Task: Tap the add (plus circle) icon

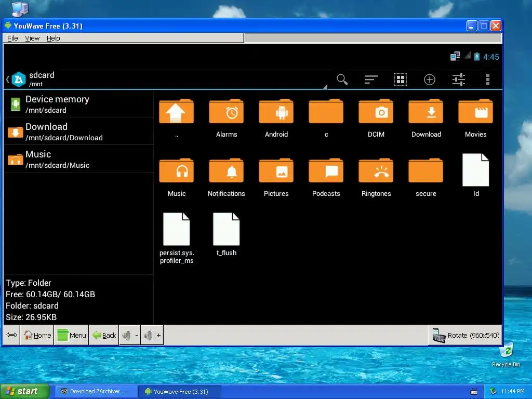Action: 430,79
